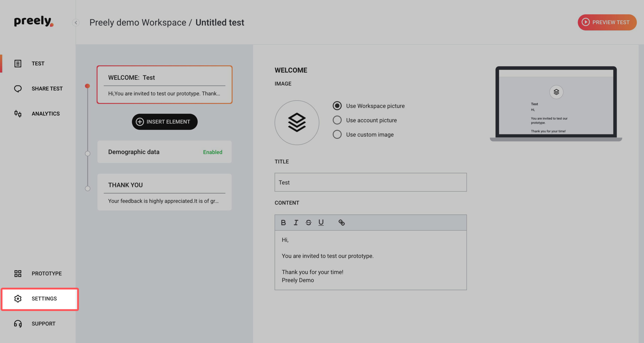The image size is (644, 343).
Task: Apply bold formatting in content editor
Action: [x=283, y=223]
